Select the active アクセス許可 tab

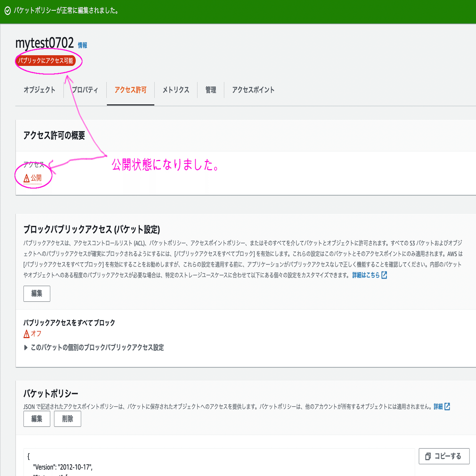130,90
